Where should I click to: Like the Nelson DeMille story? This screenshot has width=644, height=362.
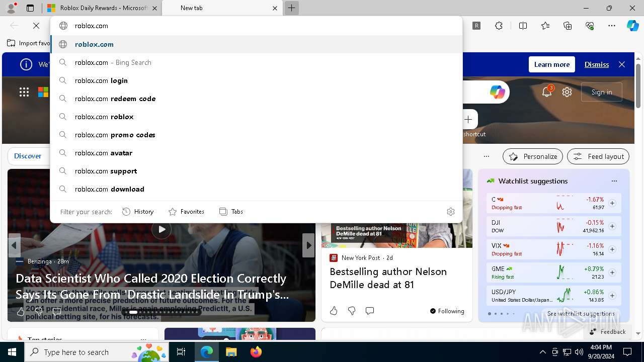pyautogui.click(x=334, y=311)
